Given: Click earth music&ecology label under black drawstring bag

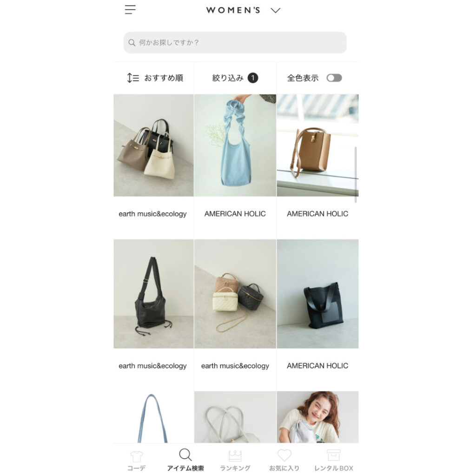Looking at the screenshot, I should click(x=152, y=366).
